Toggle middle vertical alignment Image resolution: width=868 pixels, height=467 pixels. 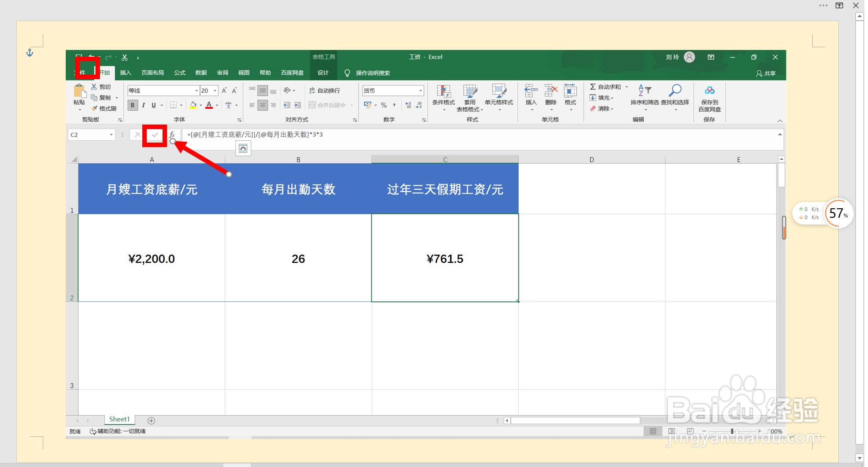click(x=262, y=90)
